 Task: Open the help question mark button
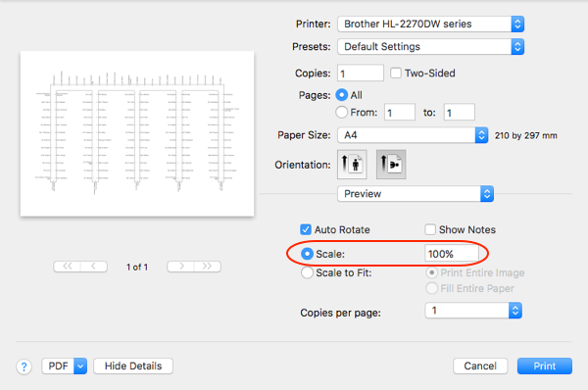pyautogui.click(x=24, y=366)
